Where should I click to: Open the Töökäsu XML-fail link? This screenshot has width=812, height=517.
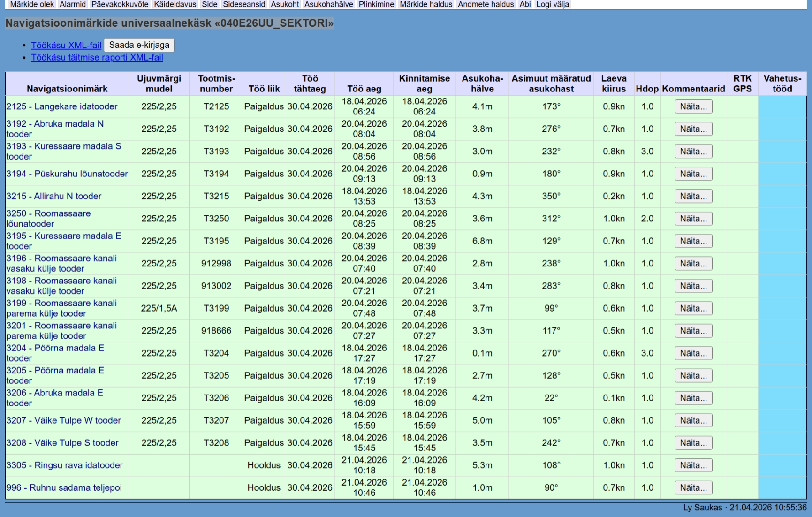click(x=66, y=45)
